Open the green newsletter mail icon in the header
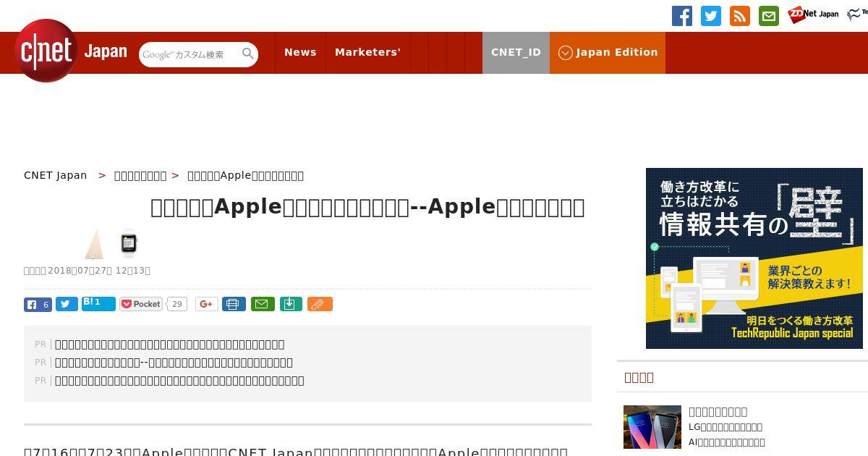This screenshot has width=868, height=456. (x=769, y=16)
